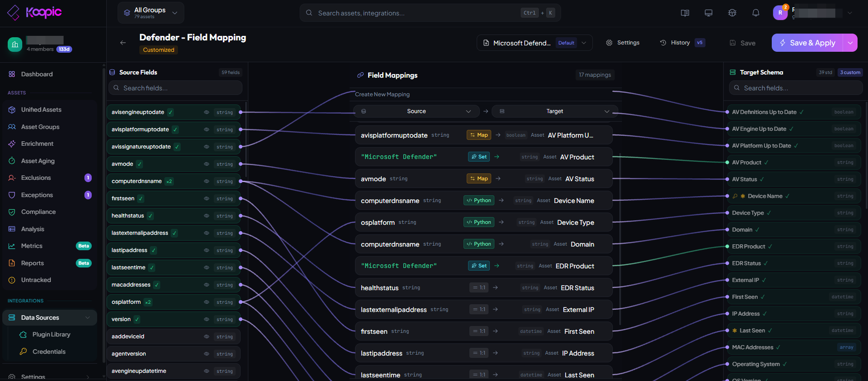Open History versions

point(682,43)
